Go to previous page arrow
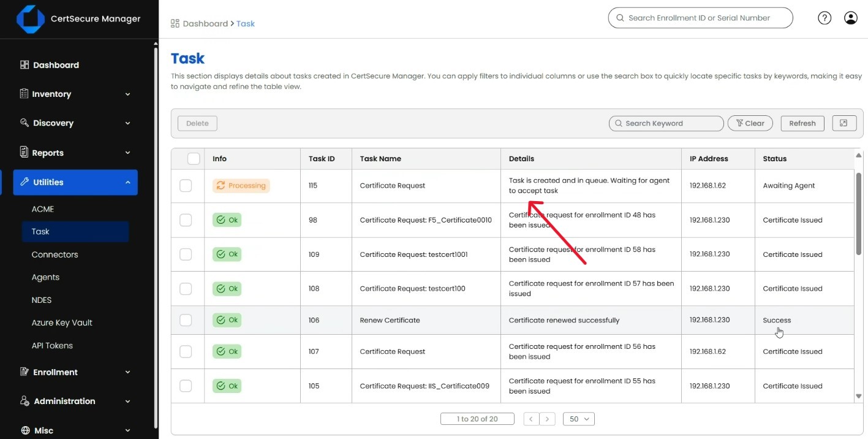 point(531,419)
